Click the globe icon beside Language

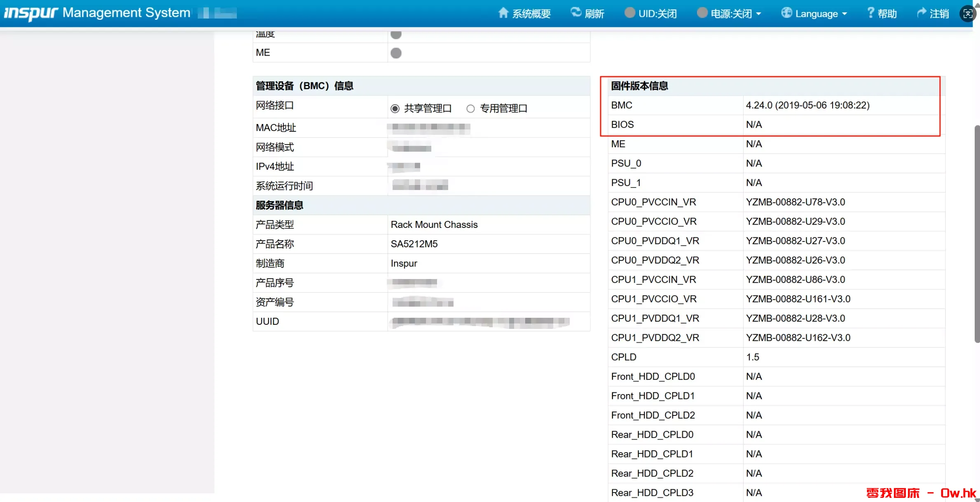click(x=786, y=13)
